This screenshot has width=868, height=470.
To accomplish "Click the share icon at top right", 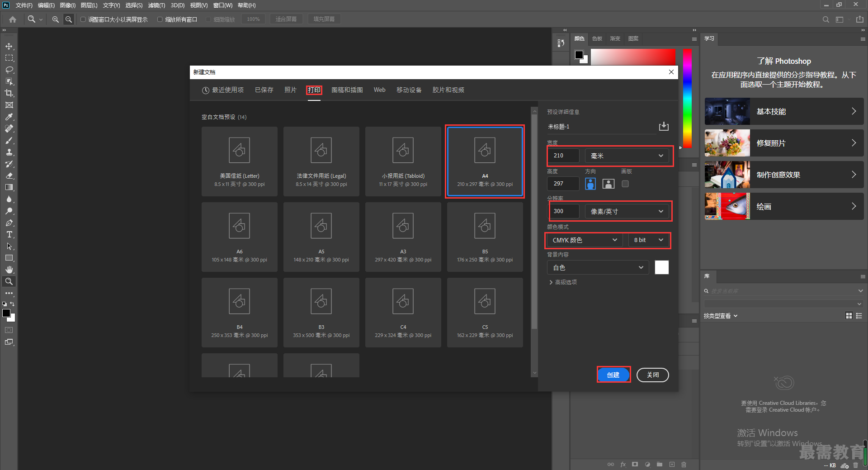I will tap(859, 19).
